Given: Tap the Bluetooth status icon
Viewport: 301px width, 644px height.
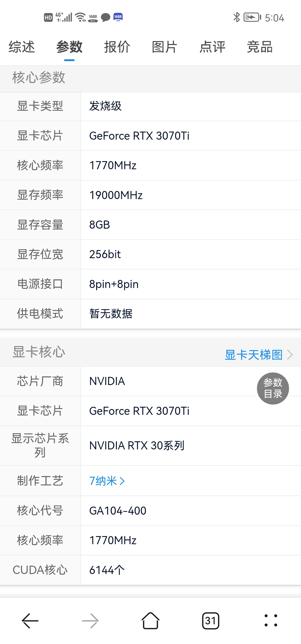Looking at the screenshot, I should [x=236, y=17].
